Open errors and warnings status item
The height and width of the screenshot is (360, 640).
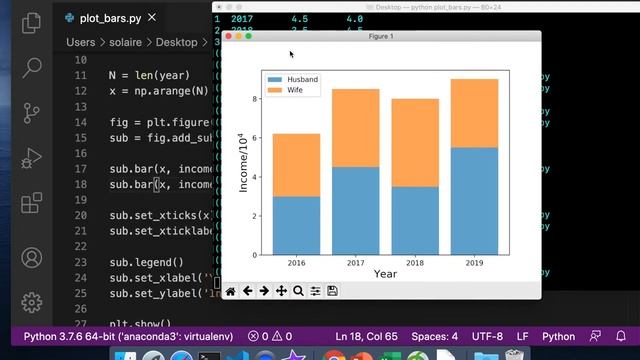pyautogui.click(x=270, y=336)
